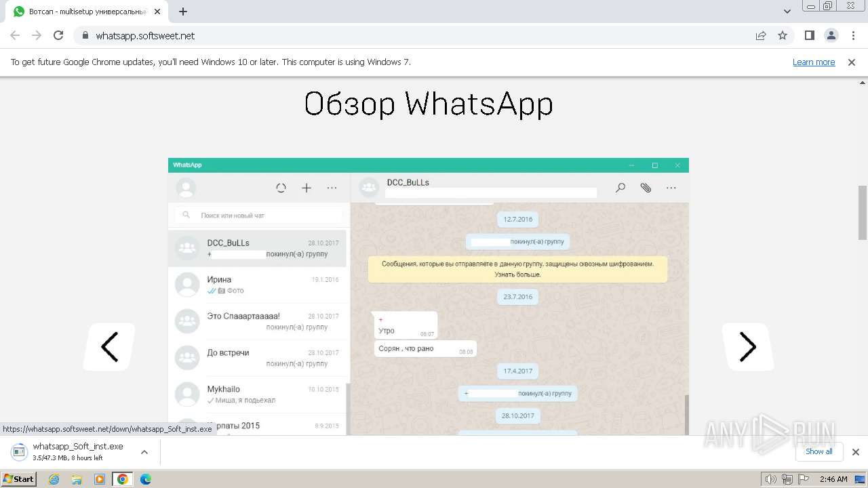
Task: Click the page vertical scrollbar thumb
Action: tap(863, 211)
